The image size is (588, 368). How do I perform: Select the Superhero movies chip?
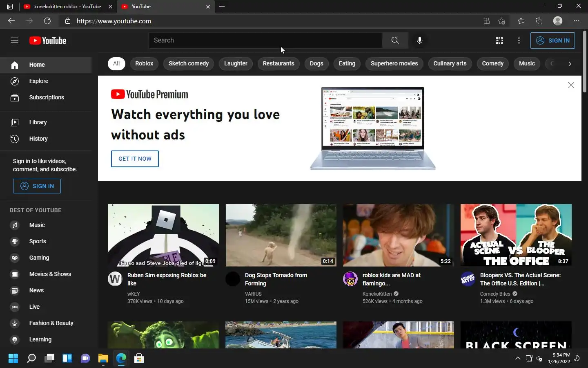click(x=394, y=63)
